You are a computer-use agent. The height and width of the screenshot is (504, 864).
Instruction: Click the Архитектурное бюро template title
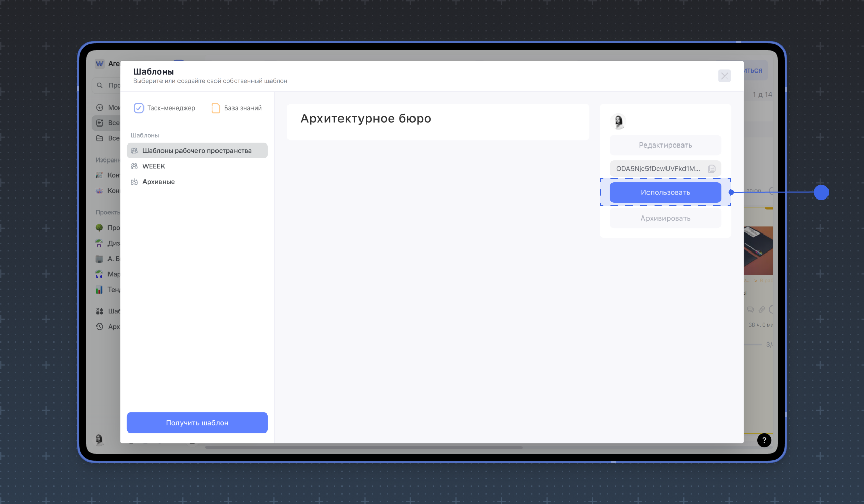click(x=366, y=119)
